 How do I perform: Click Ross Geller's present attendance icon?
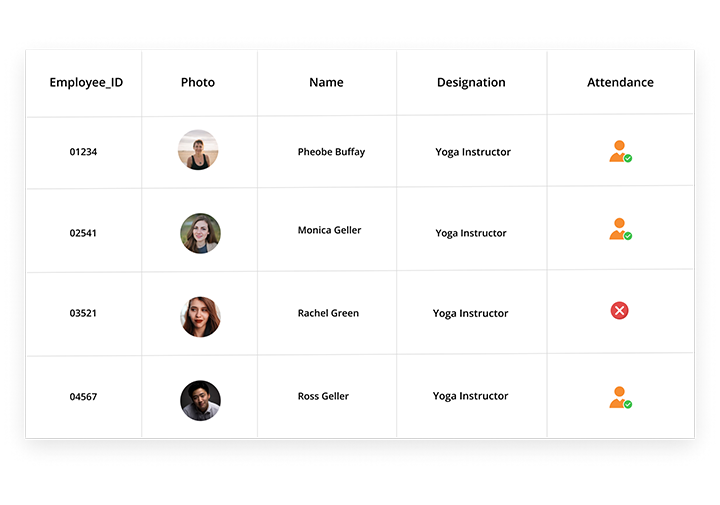[620, 398]
